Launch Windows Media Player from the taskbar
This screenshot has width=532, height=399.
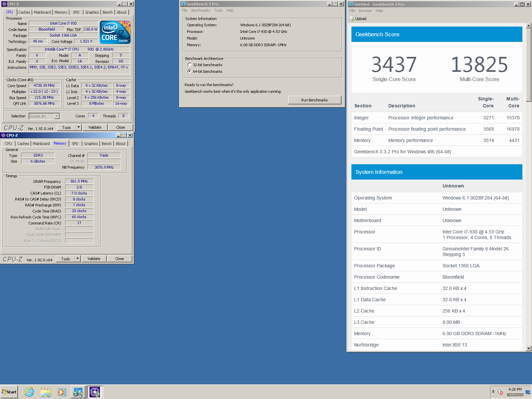(x=62, y=392)
